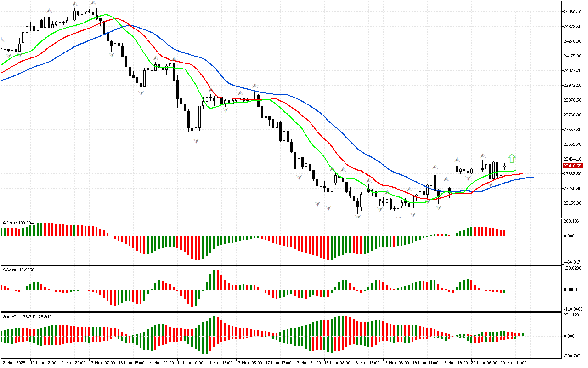Click the -200.703 value on the Gator scale
This screenshot has height=368, width=588.
pos(573,356)
